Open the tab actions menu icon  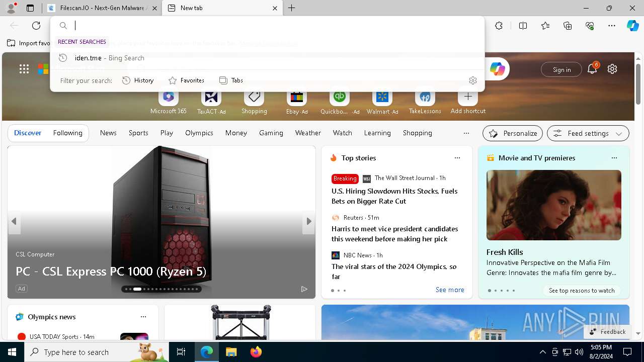tap(30, 8)
